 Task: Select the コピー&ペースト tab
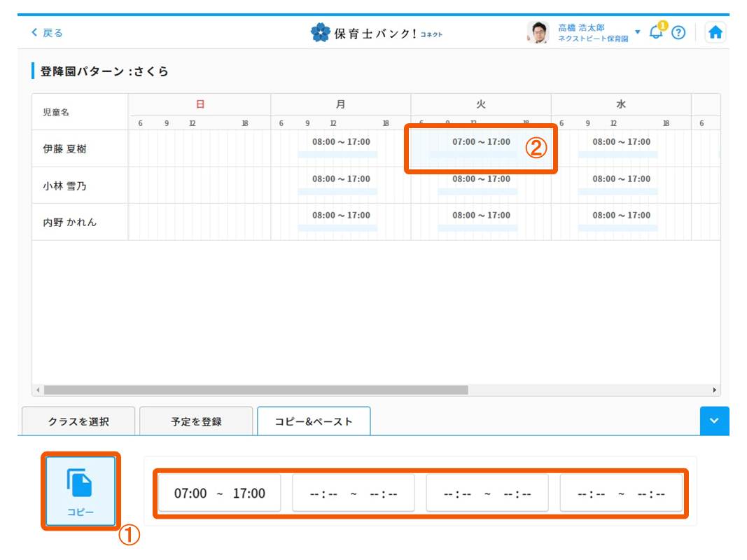coord(313,421)
